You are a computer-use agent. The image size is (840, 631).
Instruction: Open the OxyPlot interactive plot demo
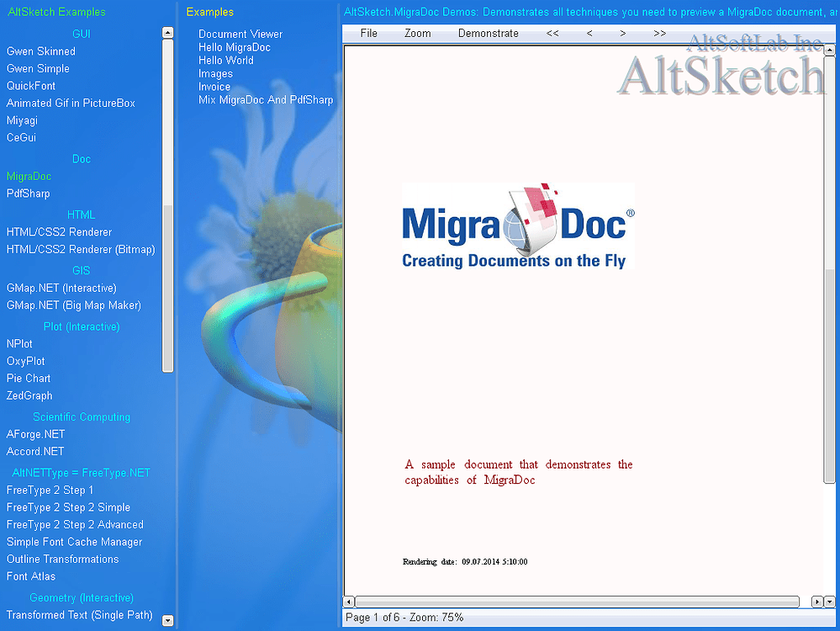pos(25,361)
